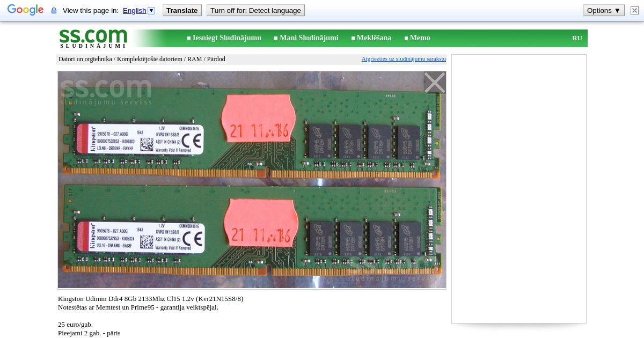Image resolution: width=644 pixels, height=338 pixels.
Task: Open Mani Sludinājumi menu item
Action: pyautogui.click(x=306, y=38)
